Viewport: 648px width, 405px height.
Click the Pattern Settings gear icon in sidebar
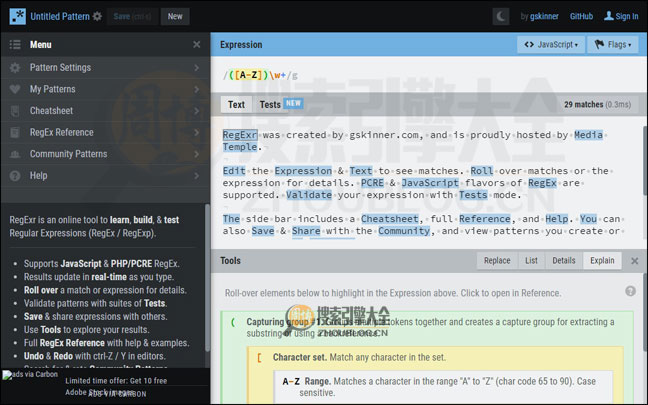coord(15,67)
